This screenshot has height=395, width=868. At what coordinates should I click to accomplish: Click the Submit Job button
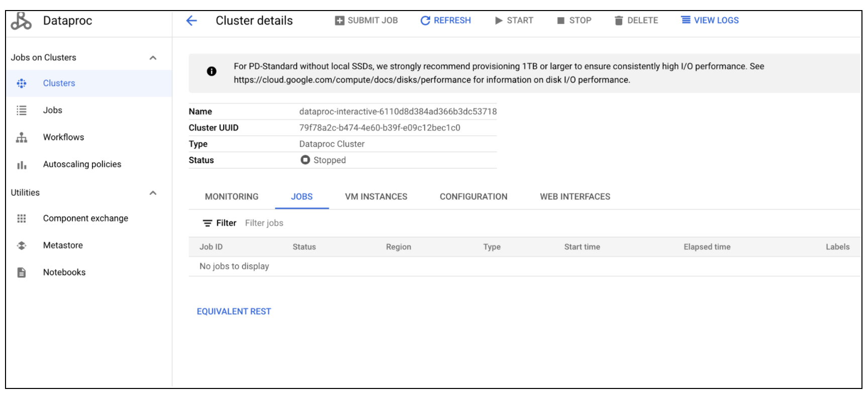coord(366,21)
